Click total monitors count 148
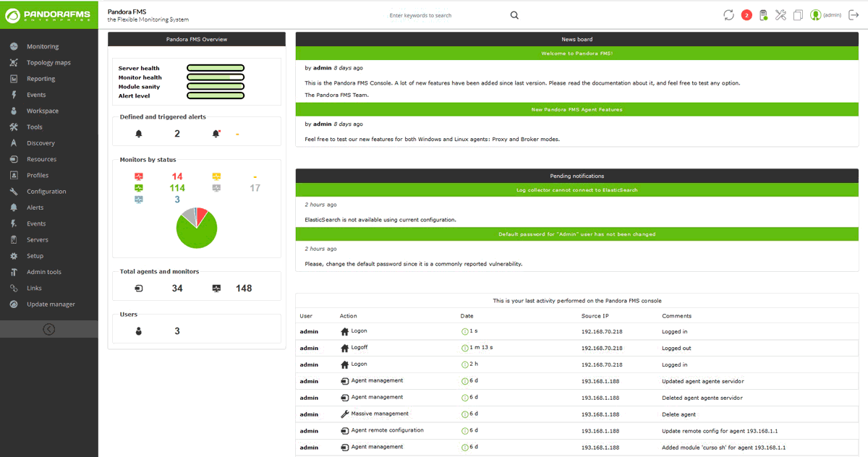 [244, 289]
